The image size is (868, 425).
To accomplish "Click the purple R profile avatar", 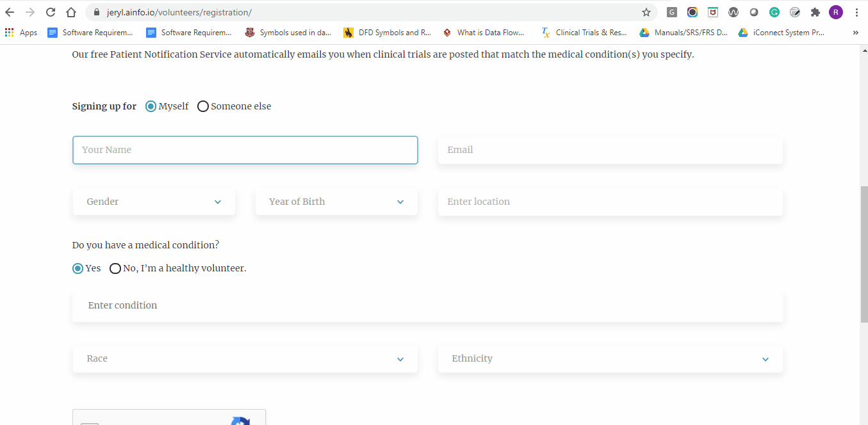I will pyautogui.click(x=835, y=12).
